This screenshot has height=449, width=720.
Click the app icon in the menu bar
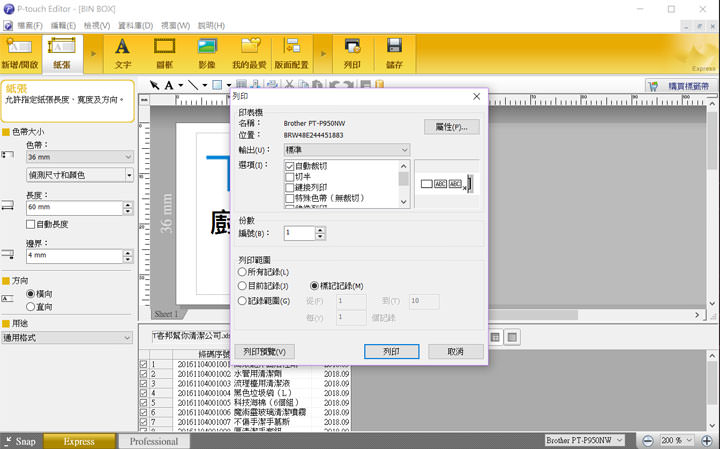(8, 26)
